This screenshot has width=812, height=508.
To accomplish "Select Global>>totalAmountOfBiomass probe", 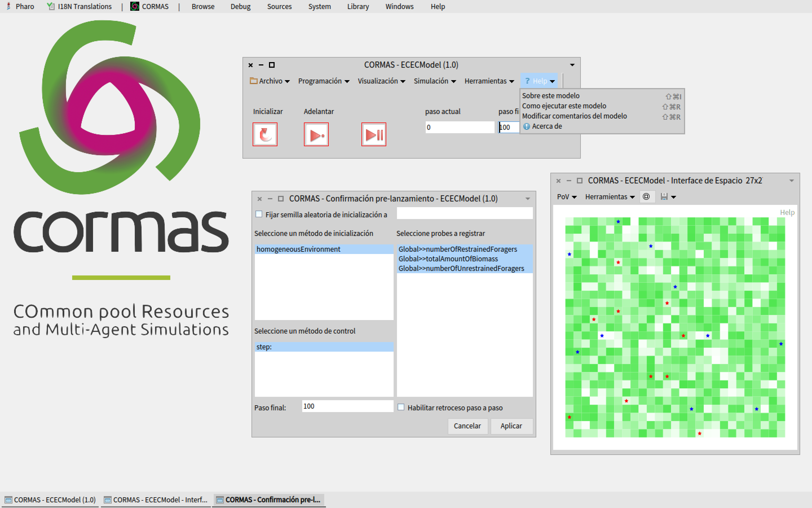I will [x=465, y=259].
